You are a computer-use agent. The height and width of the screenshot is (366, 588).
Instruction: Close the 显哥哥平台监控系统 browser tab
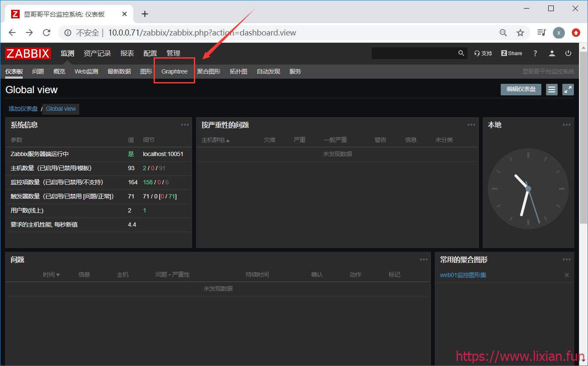coord(125,14)
